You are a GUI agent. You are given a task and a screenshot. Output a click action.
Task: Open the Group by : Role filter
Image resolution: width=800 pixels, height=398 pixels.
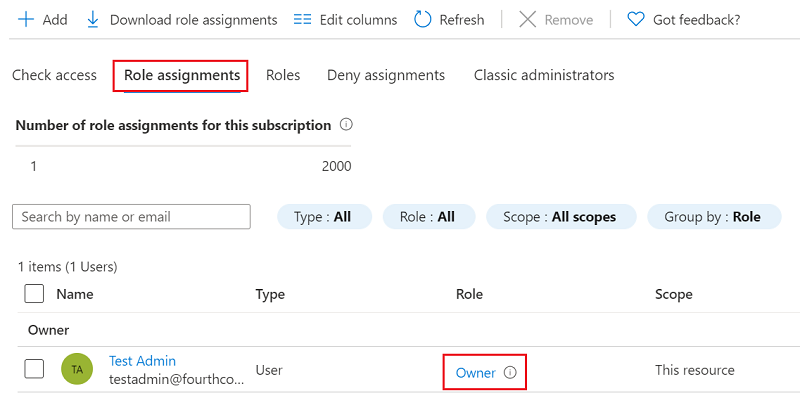(x=714, y=217)
